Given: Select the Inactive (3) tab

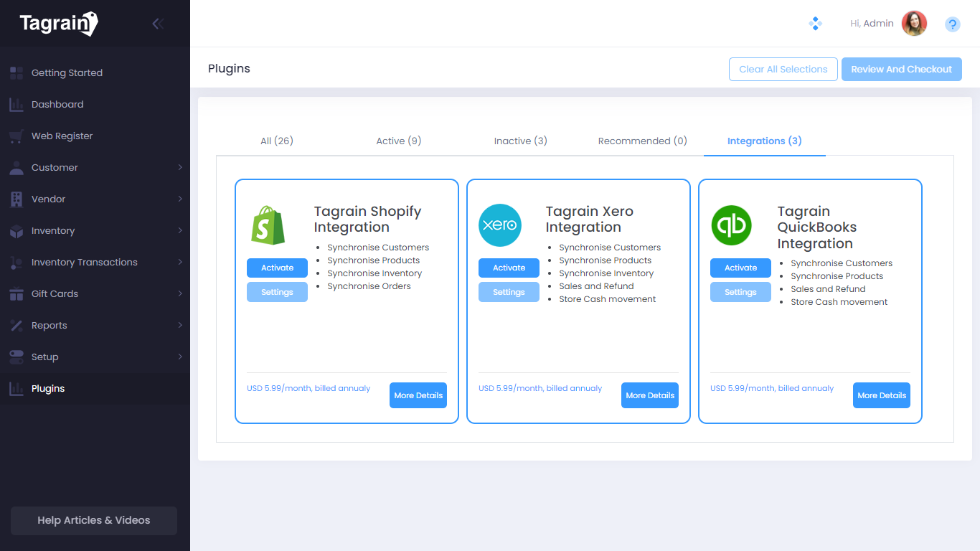Looking at the screenshot, I should pyautogui.click(x=520, y=141).
